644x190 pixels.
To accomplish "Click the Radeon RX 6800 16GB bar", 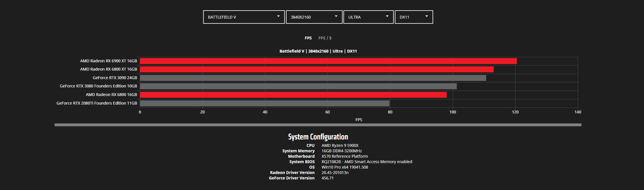I will tap(293, 95).
